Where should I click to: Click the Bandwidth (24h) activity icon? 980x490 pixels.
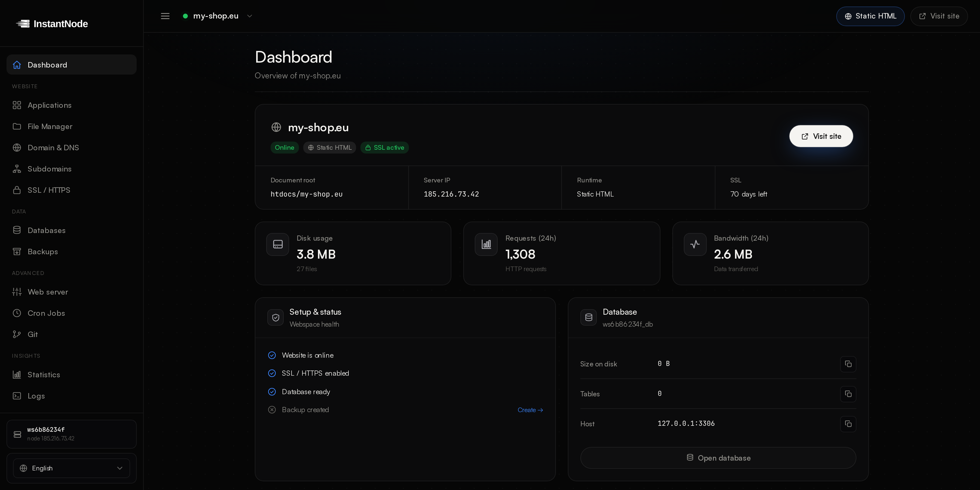(x=695, y=244)
